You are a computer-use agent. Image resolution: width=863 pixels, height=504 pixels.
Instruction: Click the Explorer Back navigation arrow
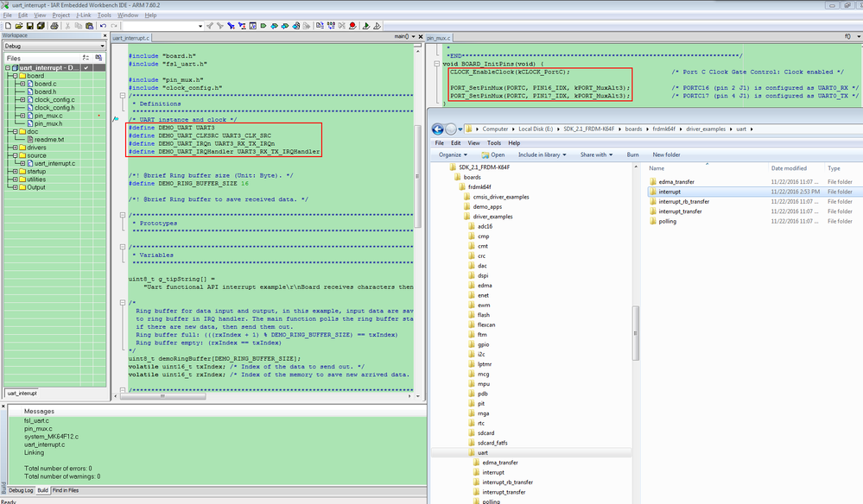click(437, 129)
